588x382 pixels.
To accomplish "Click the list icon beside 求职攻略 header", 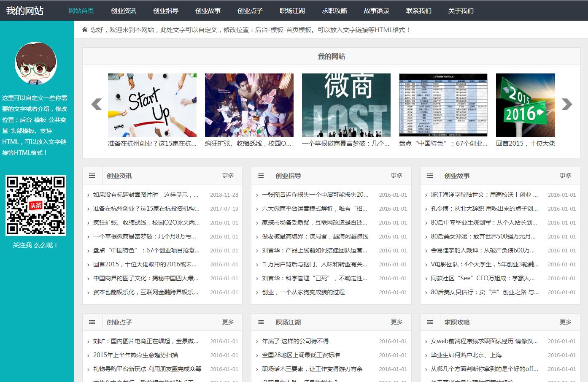I will pos(430,322).
